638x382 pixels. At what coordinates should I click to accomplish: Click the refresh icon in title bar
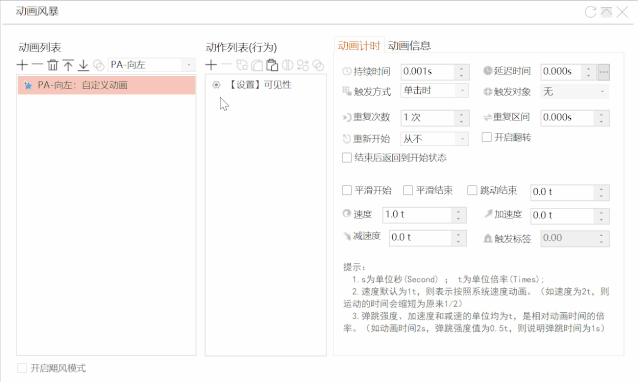[x=590, y=12]
